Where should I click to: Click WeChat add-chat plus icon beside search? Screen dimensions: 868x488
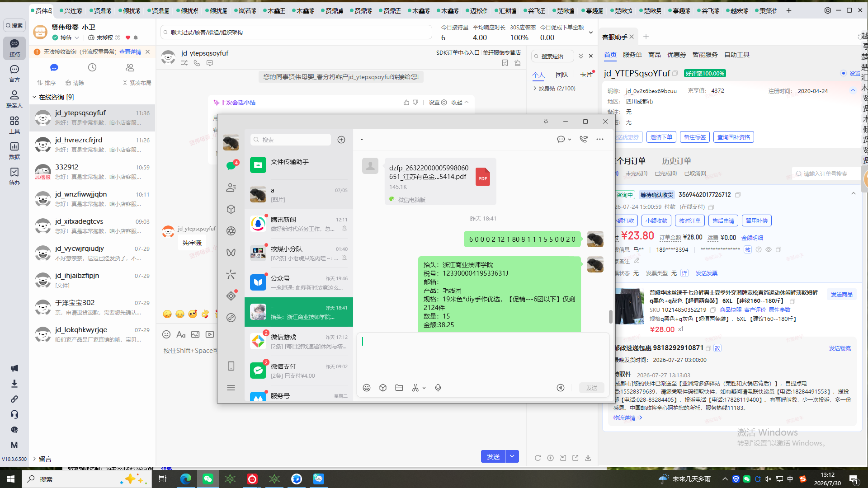point(341,140)
